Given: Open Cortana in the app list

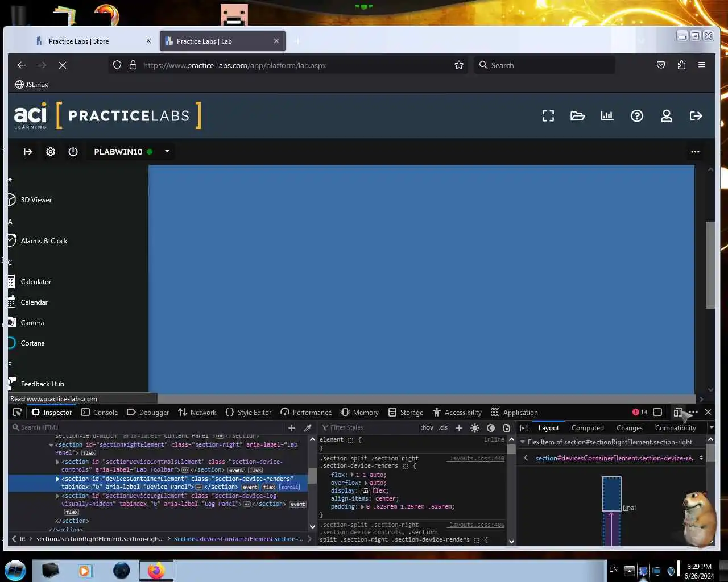Looking at the screenshot, I should click(x=26, y=343).
